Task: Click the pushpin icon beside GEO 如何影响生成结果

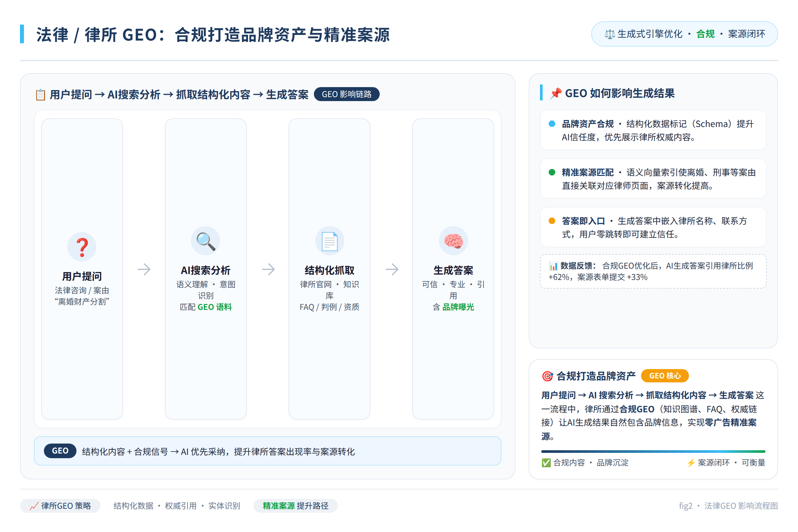Action: pos(556,93)
